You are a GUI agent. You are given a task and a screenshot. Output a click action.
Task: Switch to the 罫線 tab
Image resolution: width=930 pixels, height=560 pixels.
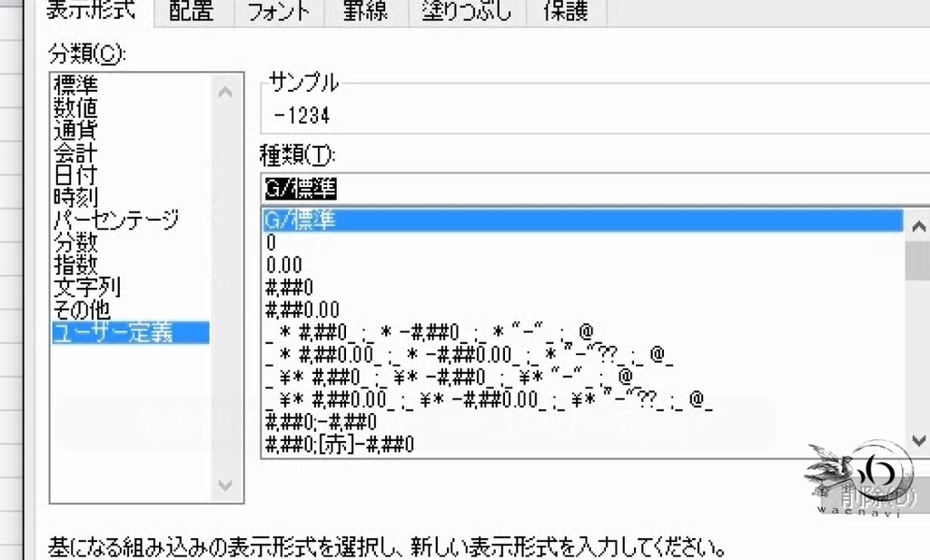click(x=365, y=12)
